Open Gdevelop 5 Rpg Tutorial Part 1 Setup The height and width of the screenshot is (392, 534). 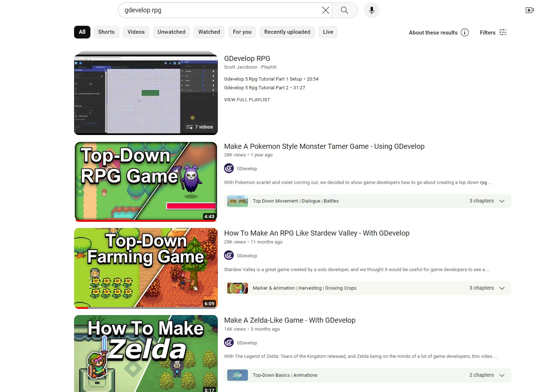pyautogui.click(x=263, y=79)
